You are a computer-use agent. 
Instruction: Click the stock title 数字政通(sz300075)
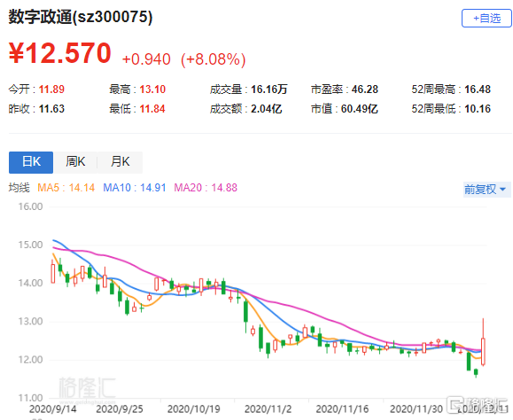click(x=81, y=17)
